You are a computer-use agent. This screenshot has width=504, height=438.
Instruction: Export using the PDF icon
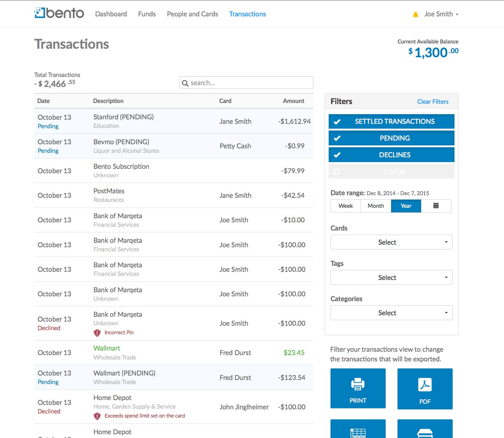coord(425,385)
